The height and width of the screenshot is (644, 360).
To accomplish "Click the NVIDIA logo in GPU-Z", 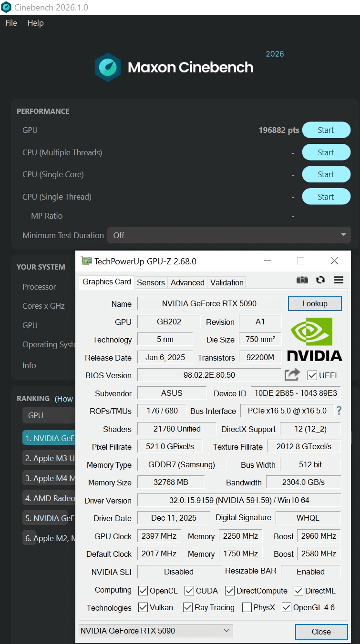I will pyautogui.click(x=315, y=340).
